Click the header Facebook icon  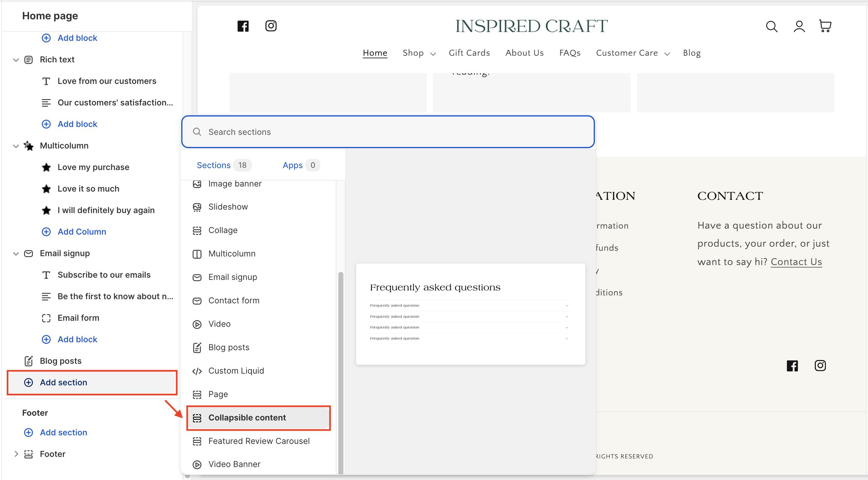(243, 26)
